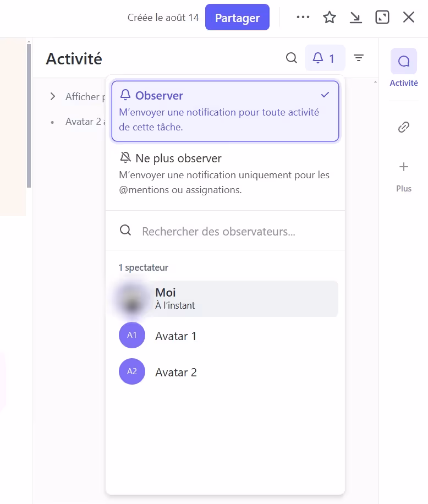The image size is (428, 504).
Task: Click the Moi watcher entry
Action: pos(225,298)
